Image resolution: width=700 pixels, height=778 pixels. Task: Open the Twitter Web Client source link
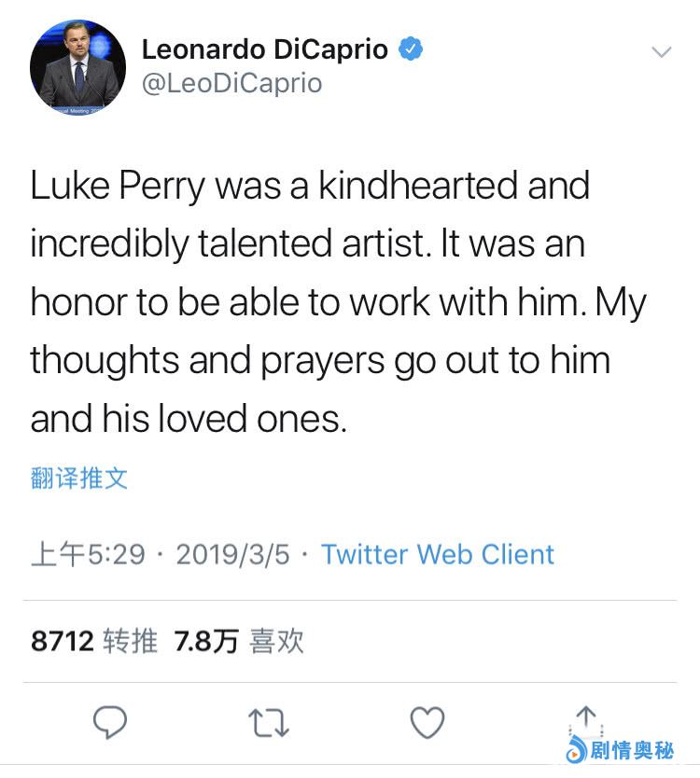click(438, 554)
